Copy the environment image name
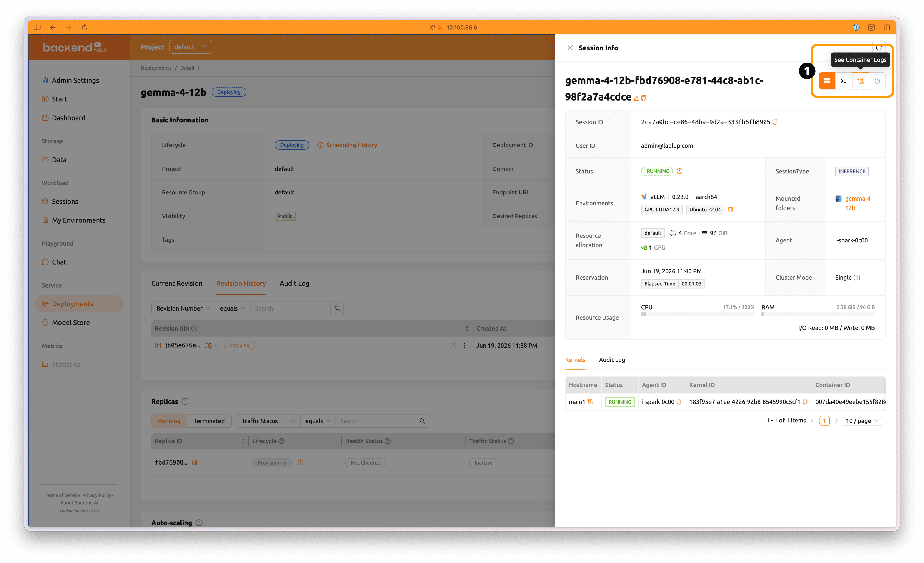 pyautogui.click(x=730, y=210)
